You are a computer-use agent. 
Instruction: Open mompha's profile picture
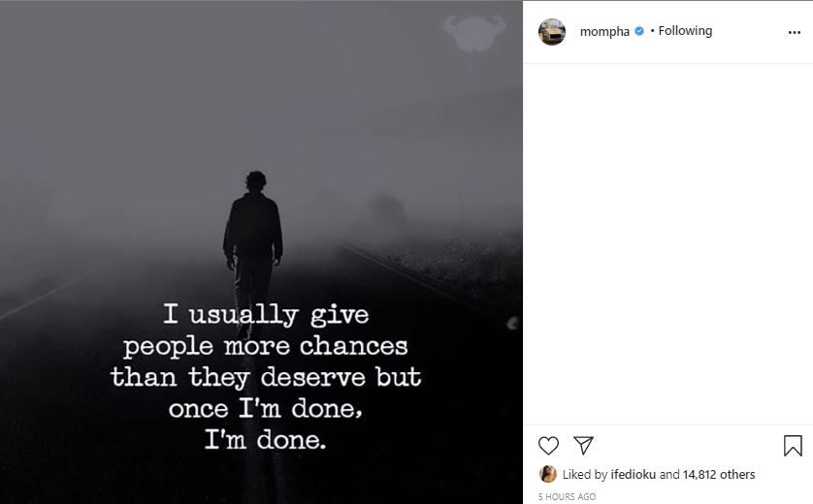point(552,31)
